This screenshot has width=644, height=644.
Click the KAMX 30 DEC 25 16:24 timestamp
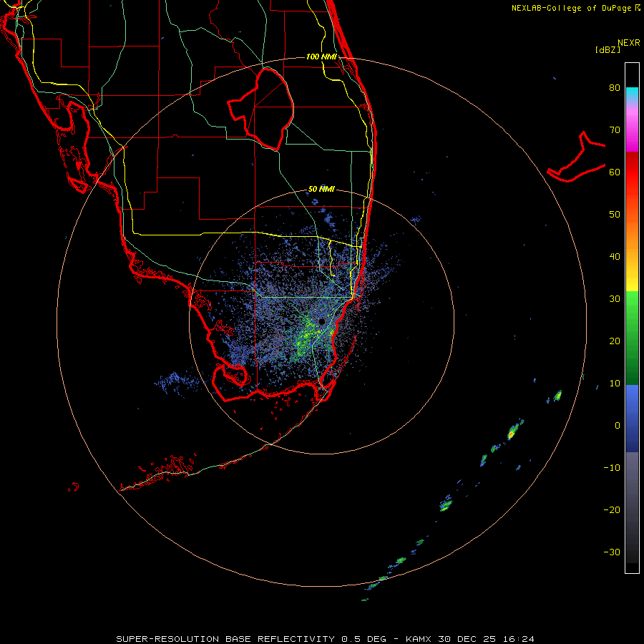(470, 639)
